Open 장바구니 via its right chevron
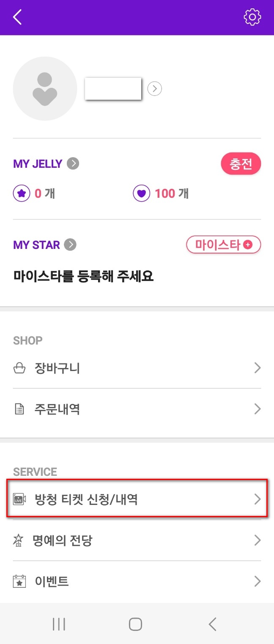 point(258,368)
